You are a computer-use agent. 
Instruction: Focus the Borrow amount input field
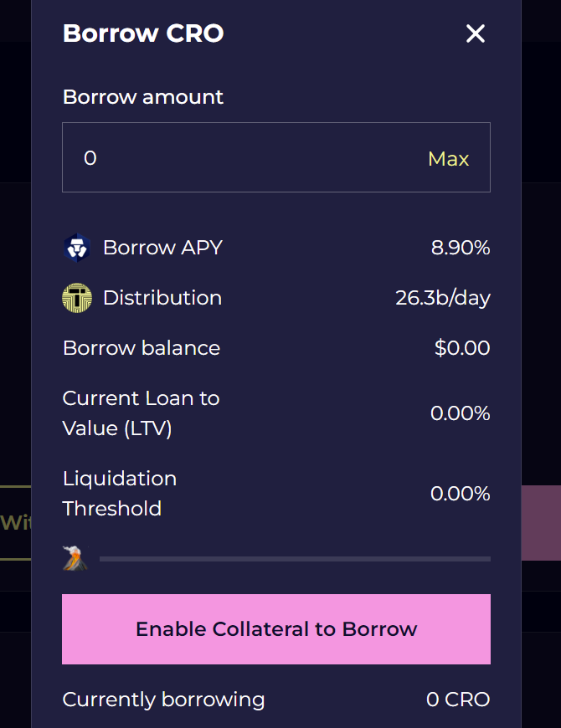251,157
